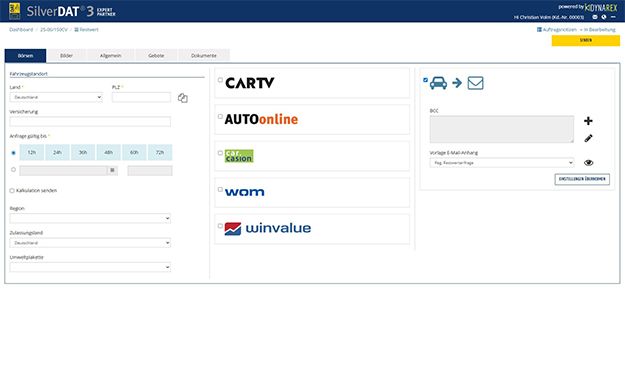Open the header overflow menu icon

(613, 17)
